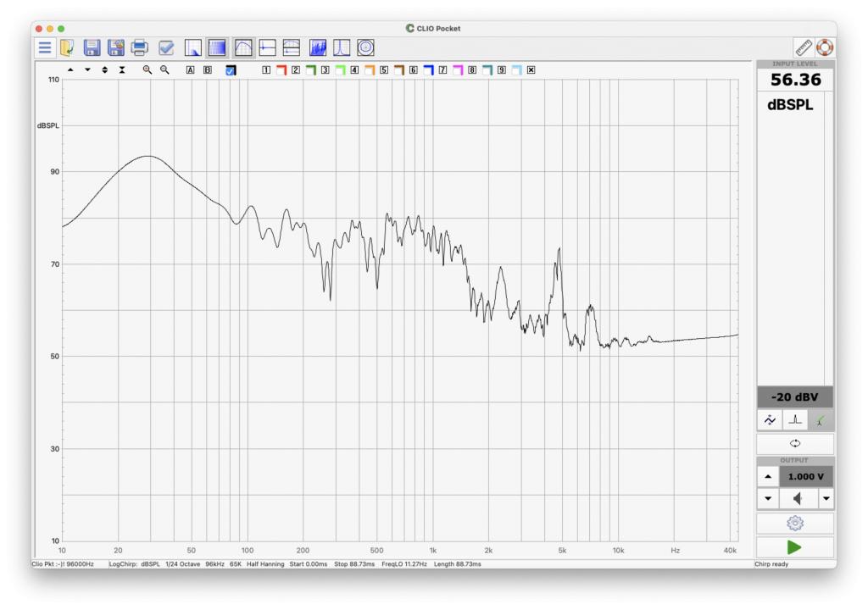Image resolution: width=868 pixels, height=610 pixels.
Task: Click the blue overlay 6 color swatch
Action: [428, 69]
